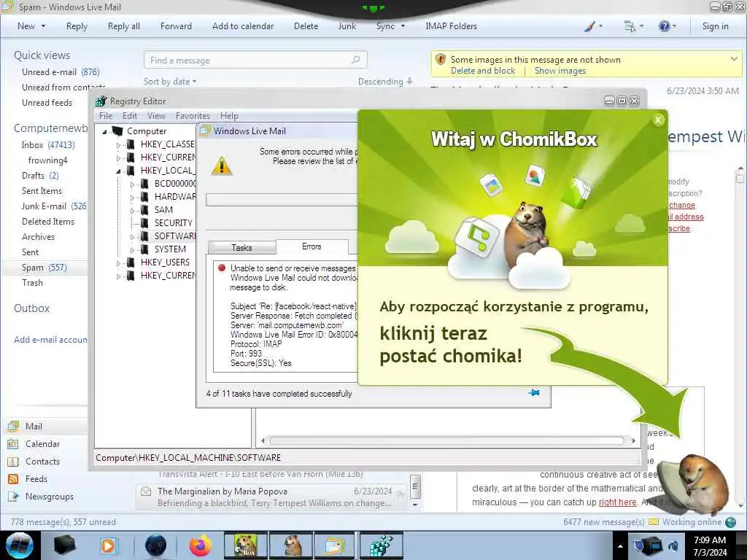
Task: Select the Spam folder
Action: pos(44,268)
